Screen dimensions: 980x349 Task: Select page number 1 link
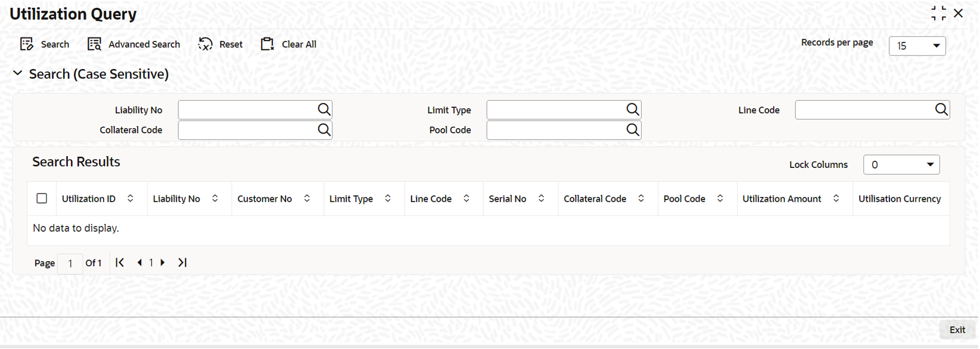coord(151,262)
